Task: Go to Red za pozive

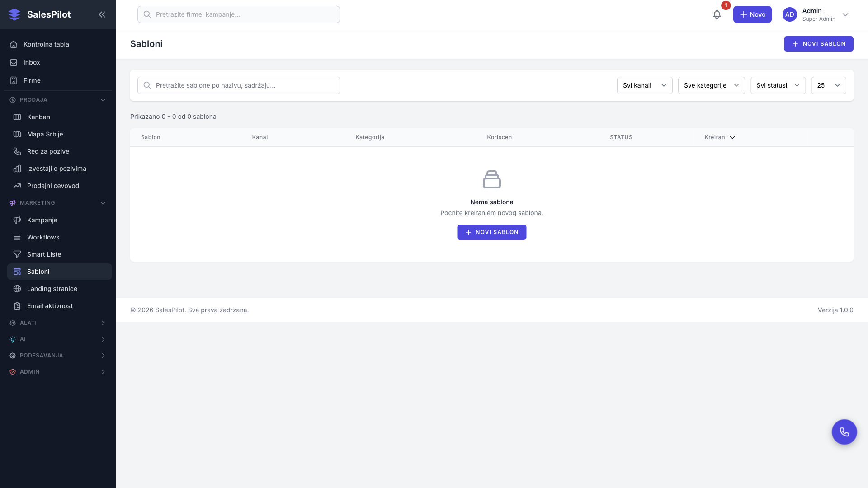Action: 48,151
